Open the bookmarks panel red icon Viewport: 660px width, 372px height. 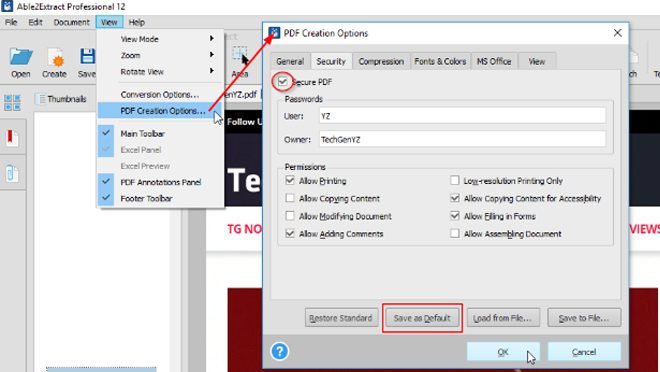[12, 138]
